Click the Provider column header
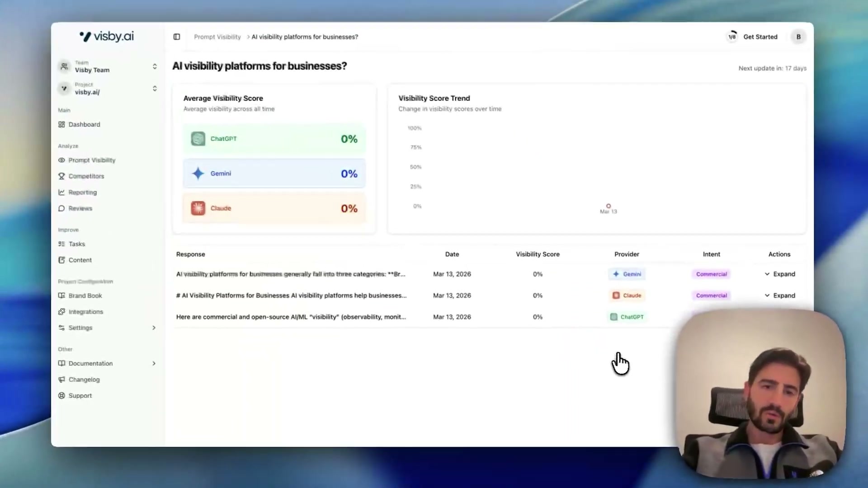Viewport: 868px width, 488px height. [627, 254]
